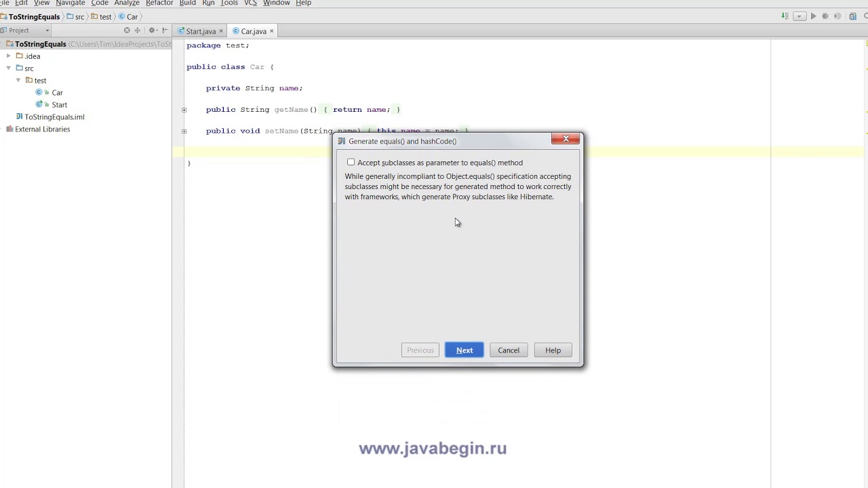Open the Analyze menu
This screenshot has height=488, width=868.
[127, 3]
